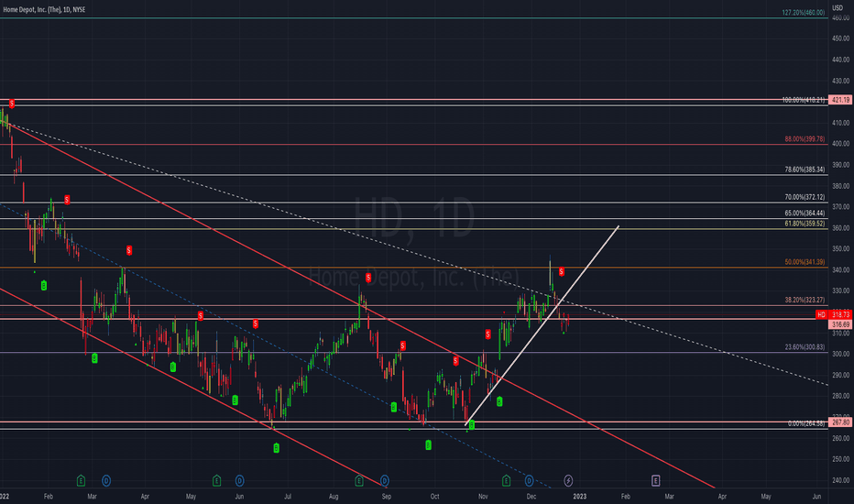
Task: Click the green B marker in mid-November near 277
Action: (x=499, y=401)
